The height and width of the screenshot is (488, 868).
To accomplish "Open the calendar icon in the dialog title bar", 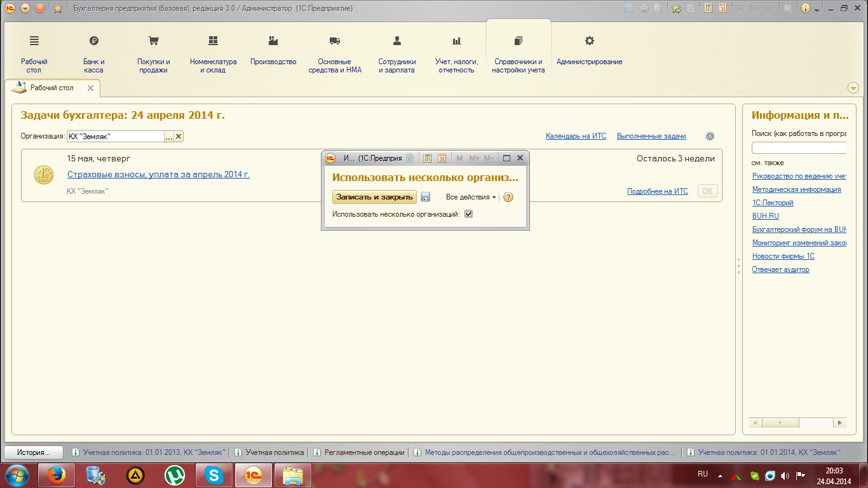I will (x=442, y=158).
